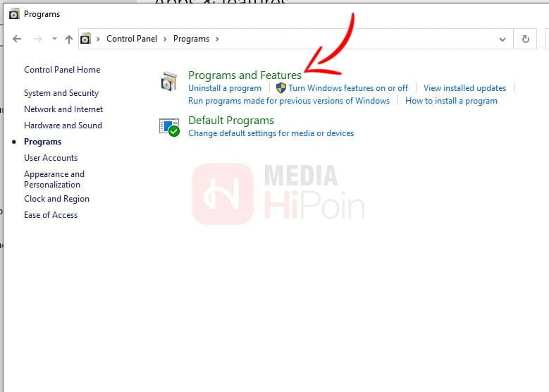This screenshot has height=392, width=549.
Task: Click the shield icon beside Windows features
Action: click(280, 88)
